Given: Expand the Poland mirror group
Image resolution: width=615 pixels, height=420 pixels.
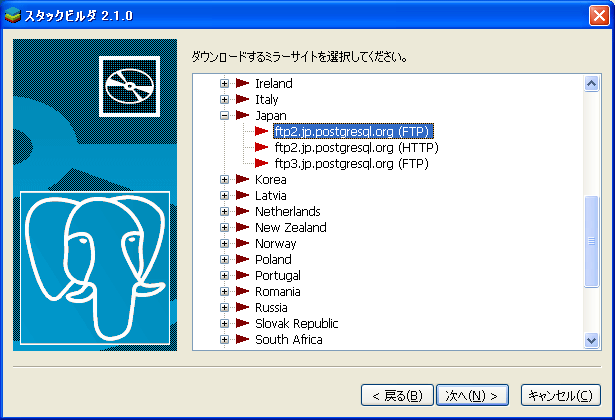Looking at the screenshot, I should (x=224, y=259).
